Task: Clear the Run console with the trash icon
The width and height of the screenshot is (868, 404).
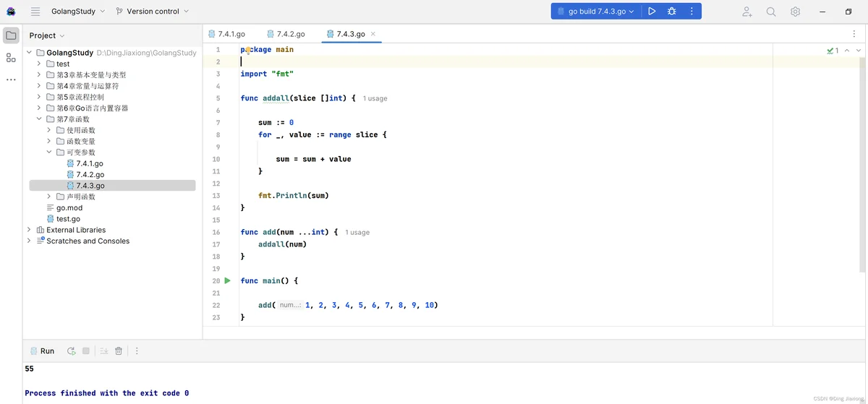Action: coord(119,351)
